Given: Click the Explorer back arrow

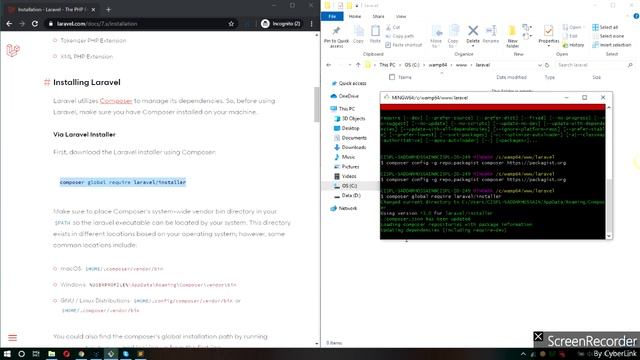Looking at the screenshot, I should [329, 65].
